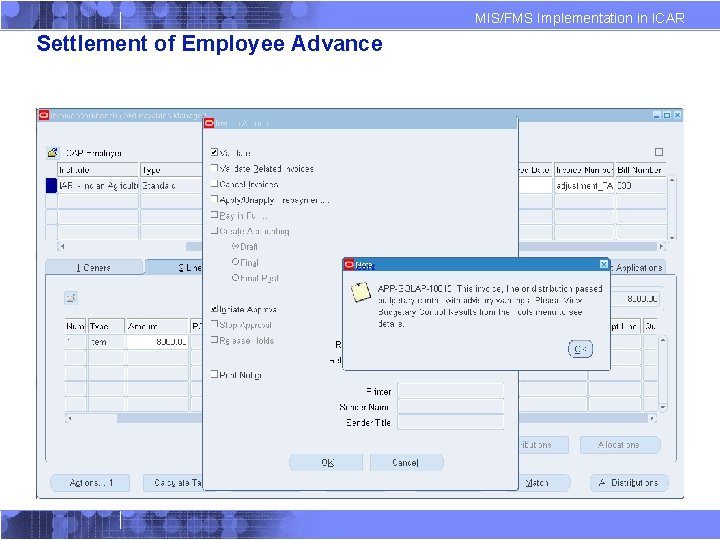
Task: Click the Institute column header
Action: pyautogui.click(x=98, y=169)
